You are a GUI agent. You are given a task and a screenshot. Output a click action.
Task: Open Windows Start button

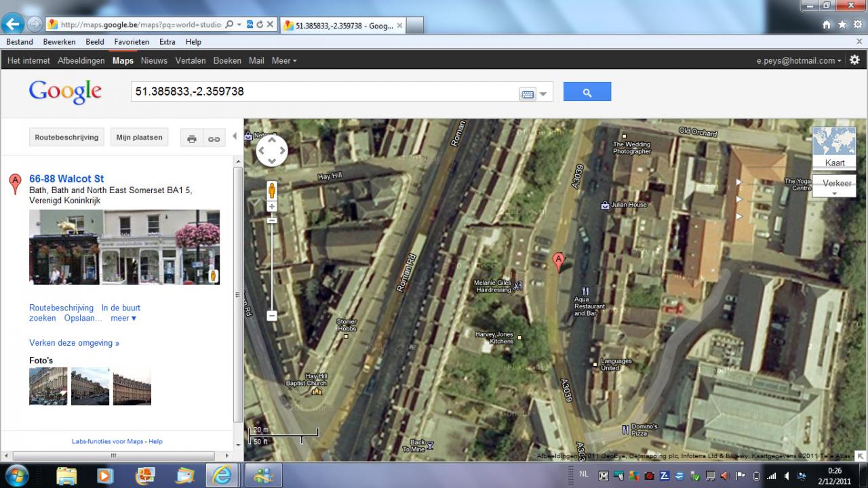click(16, 475)
